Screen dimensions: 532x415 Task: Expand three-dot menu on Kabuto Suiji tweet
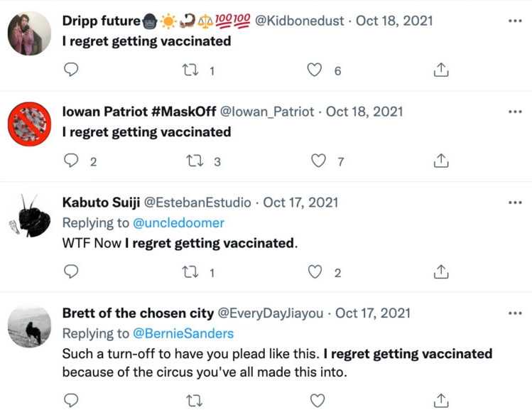pos(516,203)
